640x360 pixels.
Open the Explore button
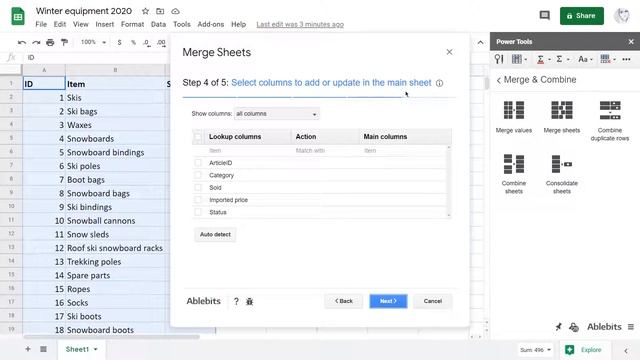584,350
